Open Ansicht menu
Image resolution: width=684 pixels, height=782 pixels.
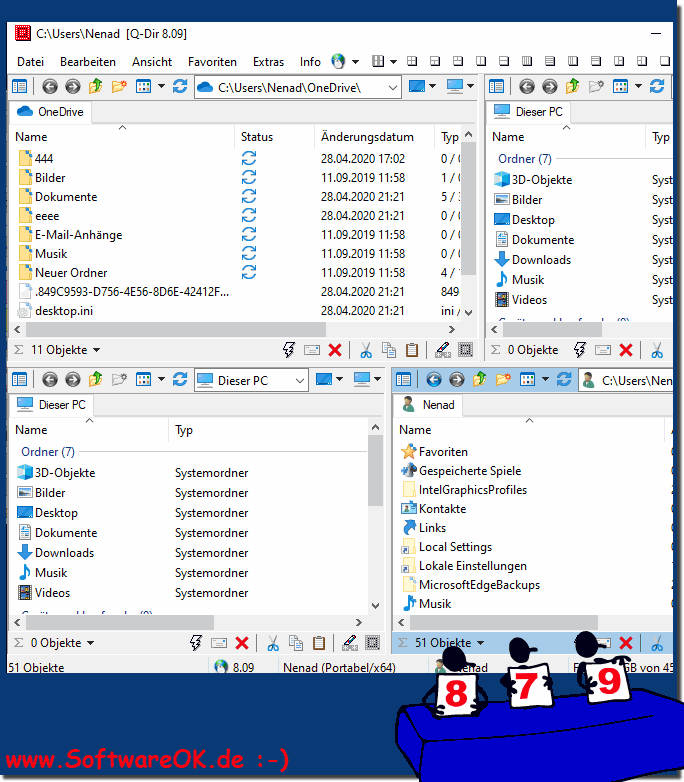[152, 62]
